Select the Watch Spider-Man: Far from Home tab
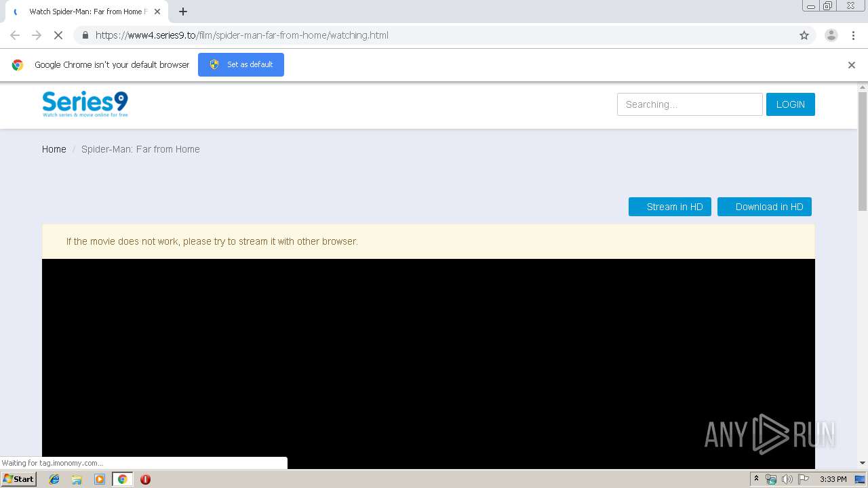This screenshot has height=488, width=868. [x=86, y=12]
